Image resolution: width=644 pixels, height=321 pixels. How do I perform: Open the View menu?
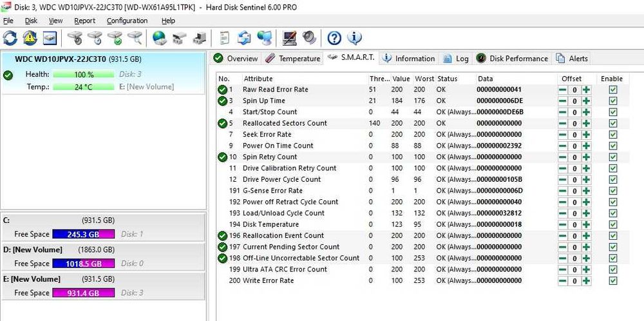[55, 21]
